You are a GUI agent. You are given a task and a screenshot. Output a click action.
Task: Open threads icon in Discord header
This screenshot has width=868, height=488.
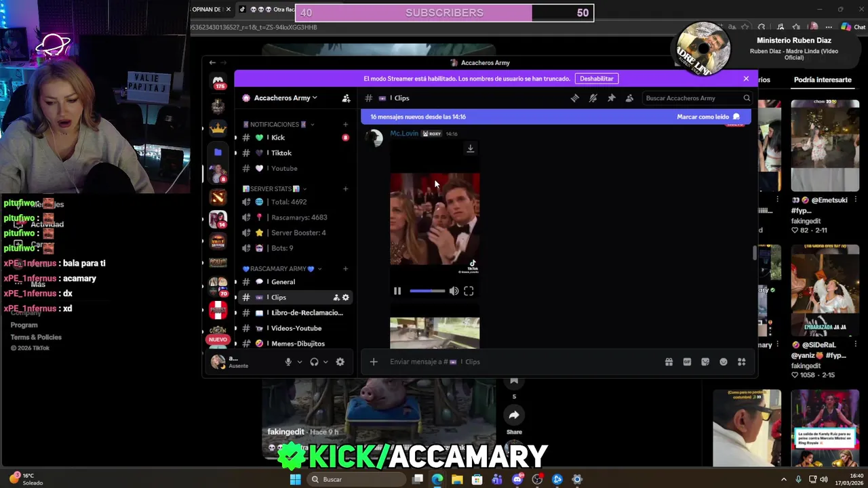click(575, 98)
